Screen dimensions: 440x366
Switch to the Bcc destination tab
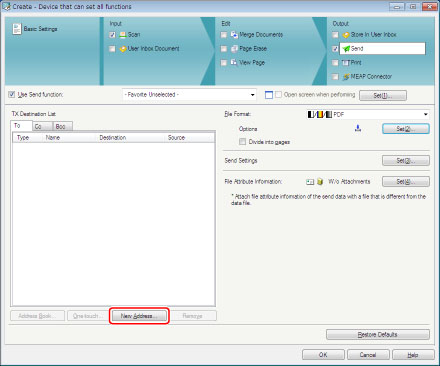(62, 126)
